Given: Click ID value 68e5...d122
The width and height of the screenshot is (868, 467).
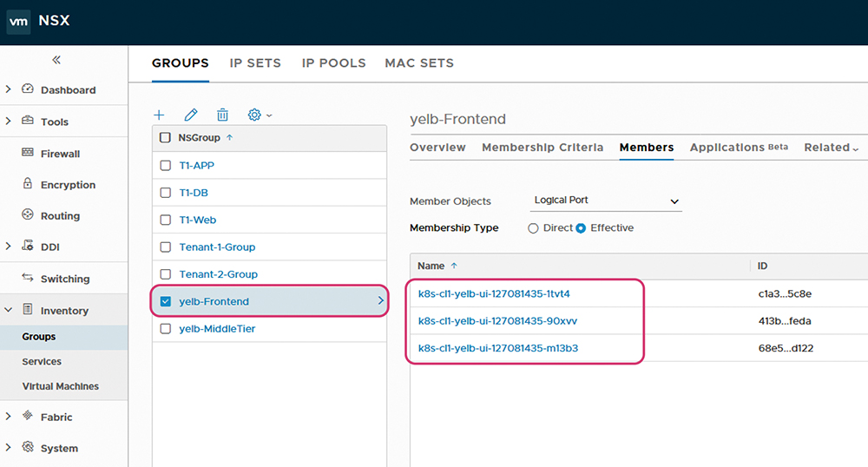Looking at the screenshot, I should tap(786, 348).
